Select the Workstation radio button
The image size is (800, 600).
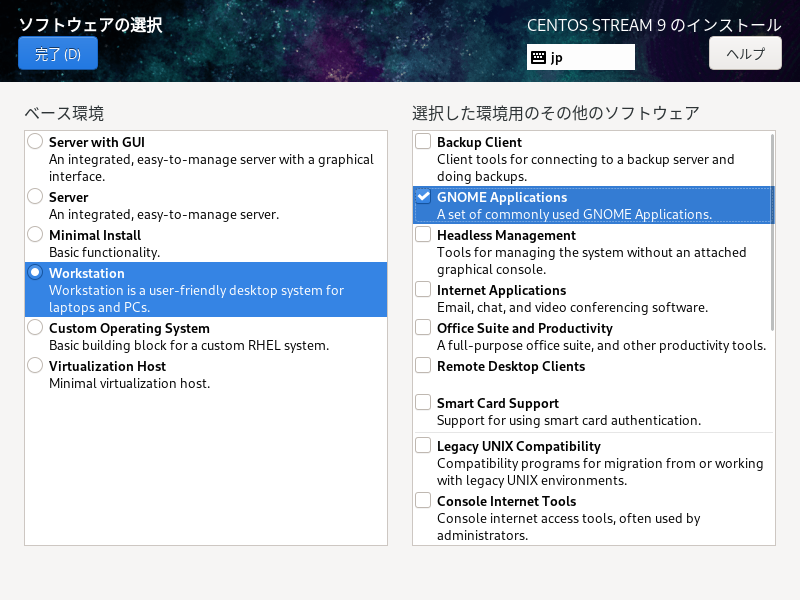tap(35, 272)
